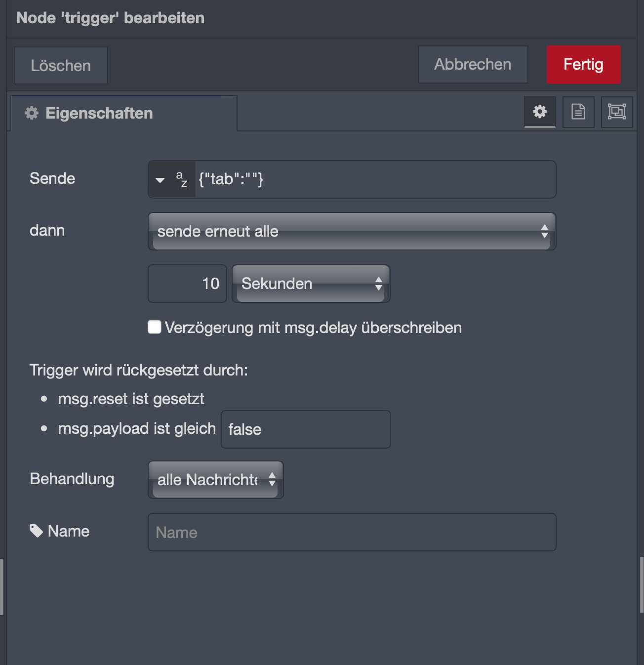Click the 'dann' label
Image resolution: width=644 pixels, height=665 pixels.
tap(47, 230)
